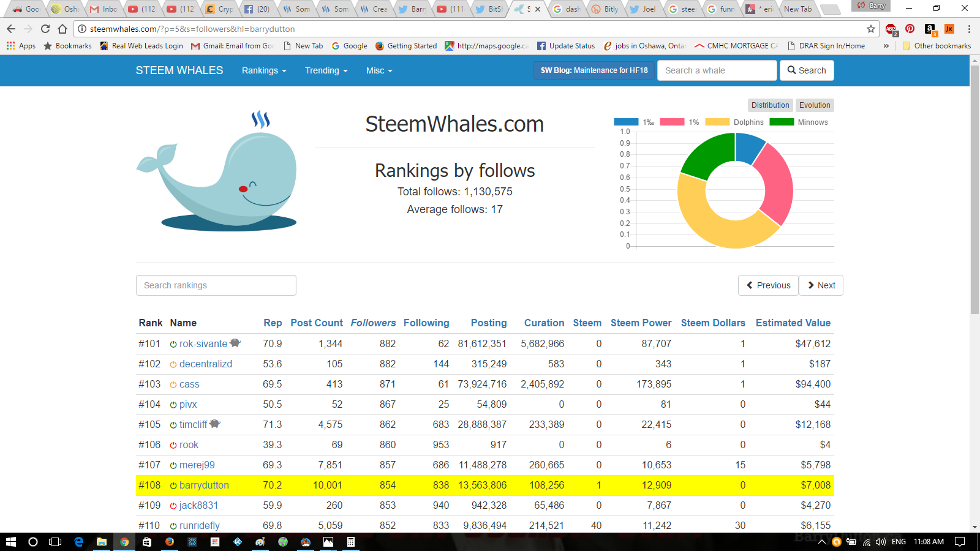Open Photos app from taskbar
The image size is (980, 551).
point(328,542)
